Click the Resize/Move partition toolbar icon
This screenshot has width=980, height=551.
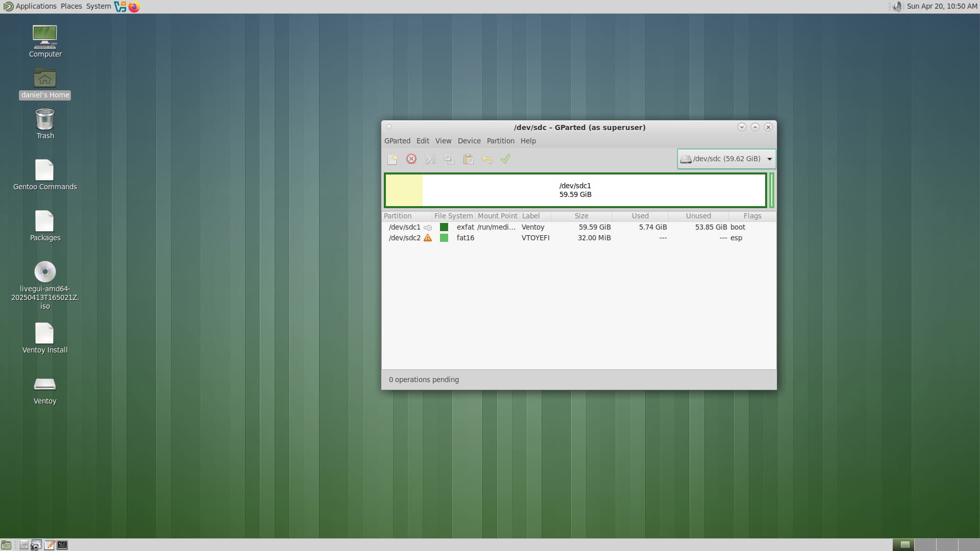tap(430, 159)
